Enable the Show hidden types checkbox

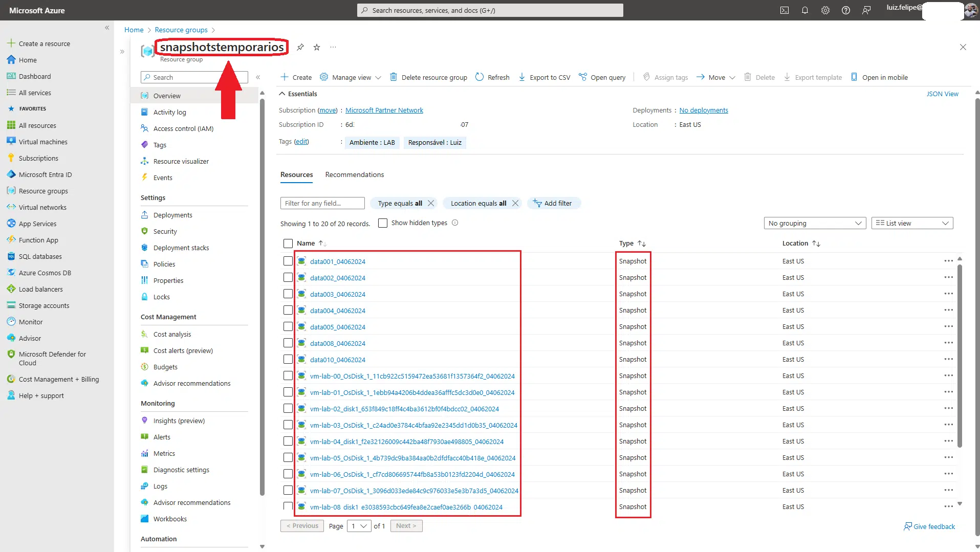point(383,223)
